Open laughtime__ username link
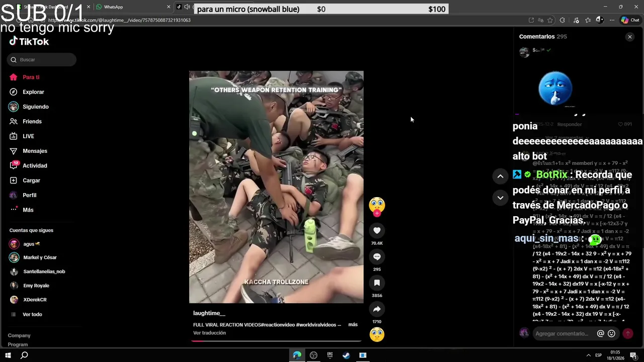This screenshot has height=362, width=644. tap(209, 313)
